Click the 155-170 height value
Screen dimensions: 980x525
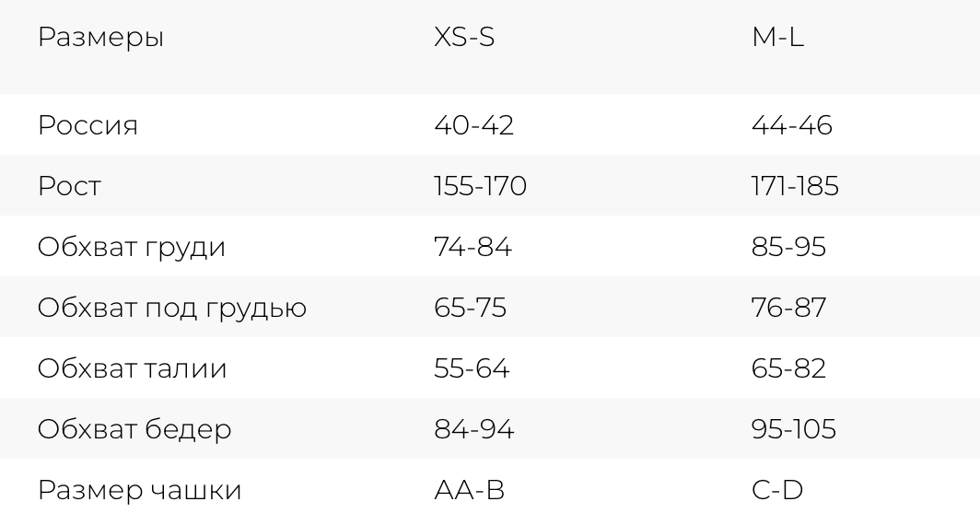[x=480, y=186]
